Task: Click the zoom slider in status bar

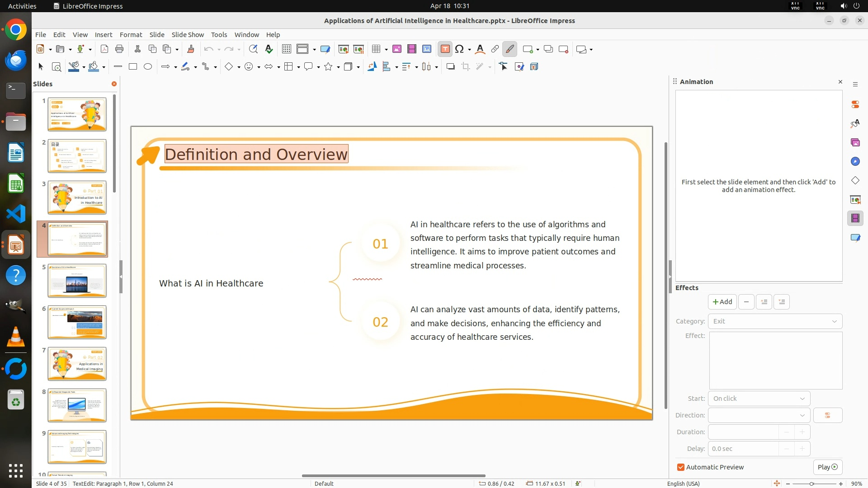Action: pos(811,483)
